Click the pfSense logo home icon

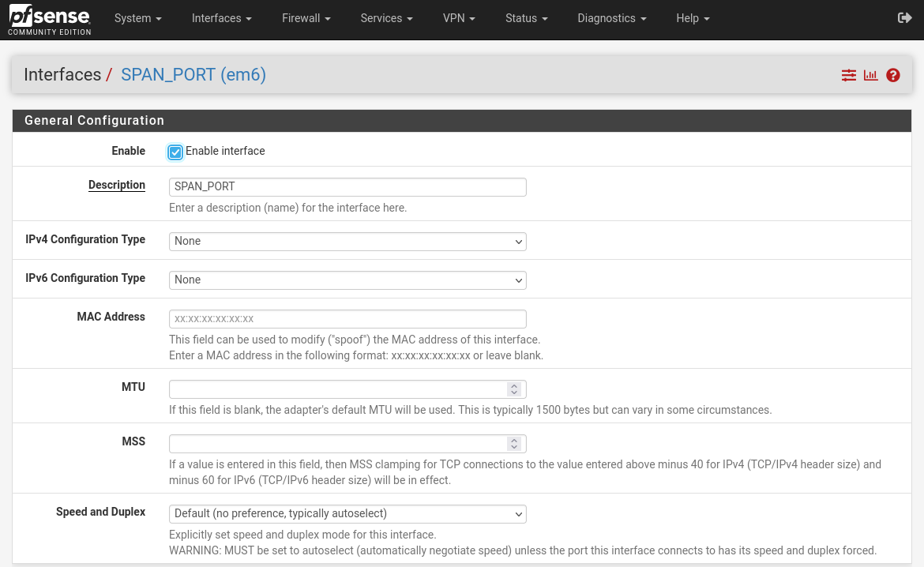(49, 19)
